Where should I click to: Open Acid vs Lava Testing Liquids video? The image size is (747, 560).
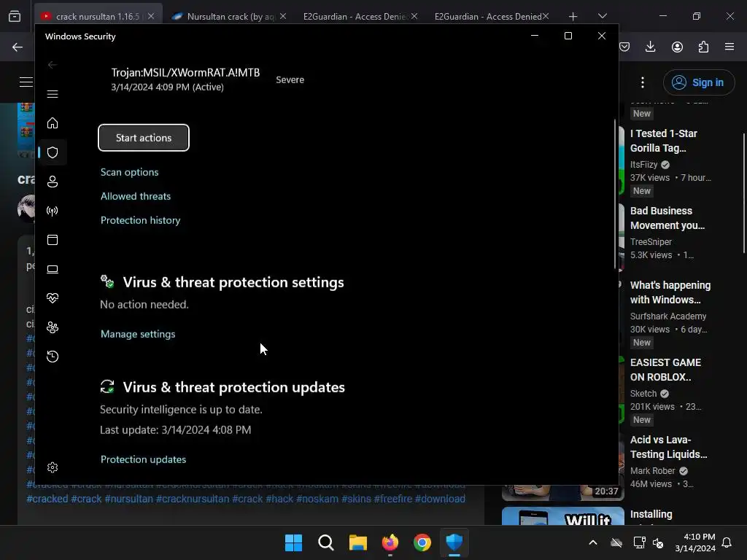pos(668,447)
